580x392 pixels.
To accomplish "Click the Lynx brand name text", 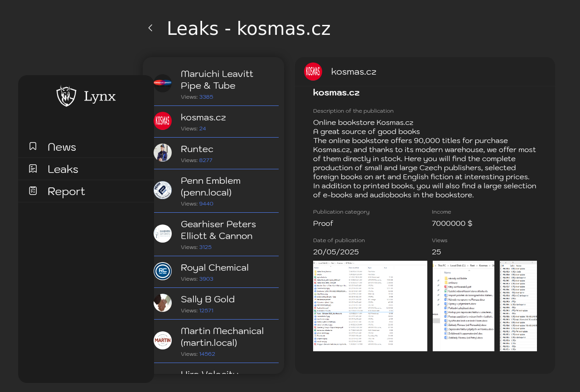I will tap(100, 96).
